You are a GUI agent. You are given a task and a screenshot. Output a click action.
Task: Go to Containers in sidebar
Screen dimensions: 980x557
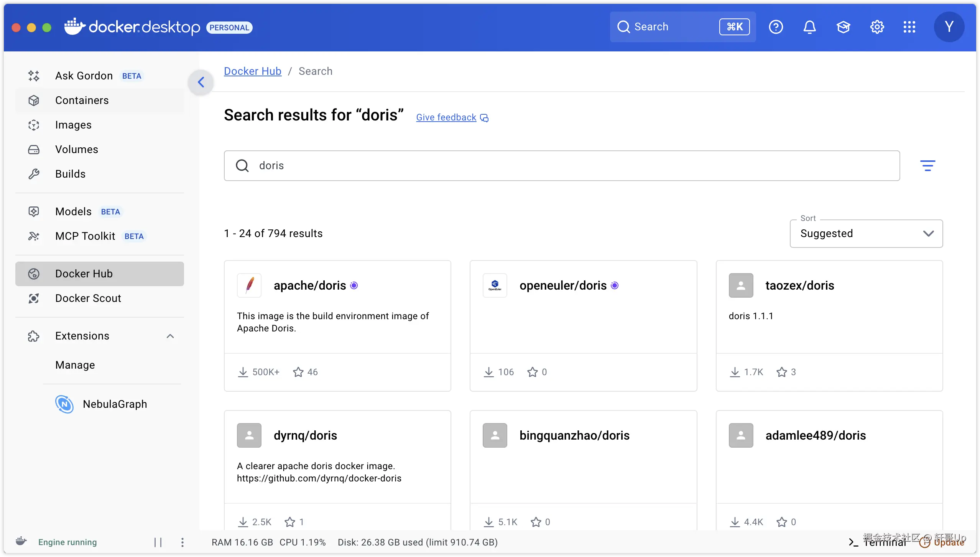pos(82,101)
